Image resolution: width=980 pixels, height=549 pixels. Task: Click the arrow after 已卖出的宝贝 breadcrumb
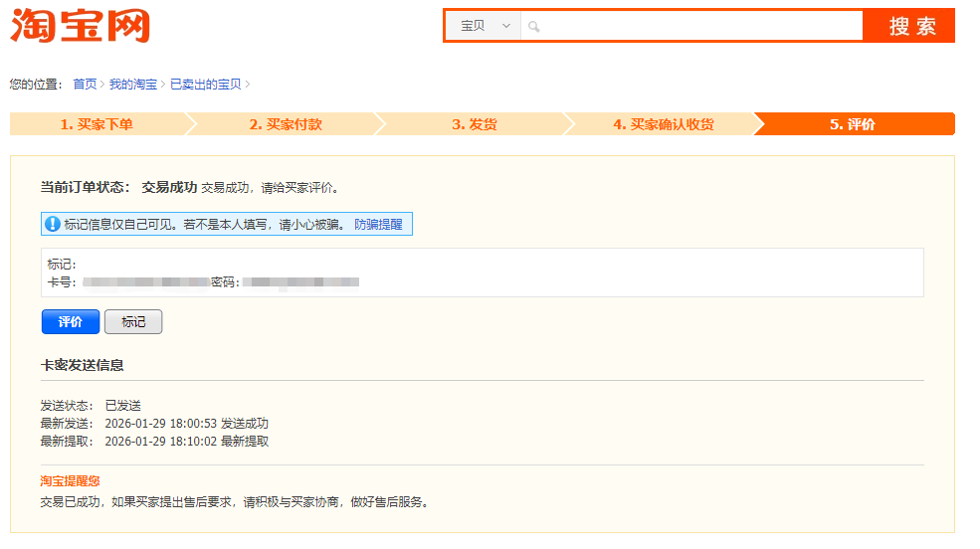point(248,85)
